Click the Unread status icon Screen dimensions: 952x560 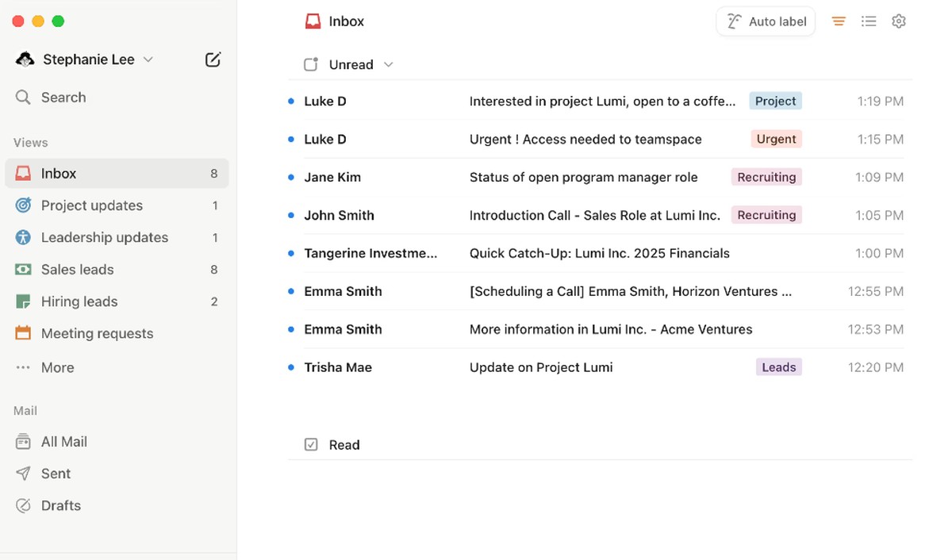coord(311,64)
